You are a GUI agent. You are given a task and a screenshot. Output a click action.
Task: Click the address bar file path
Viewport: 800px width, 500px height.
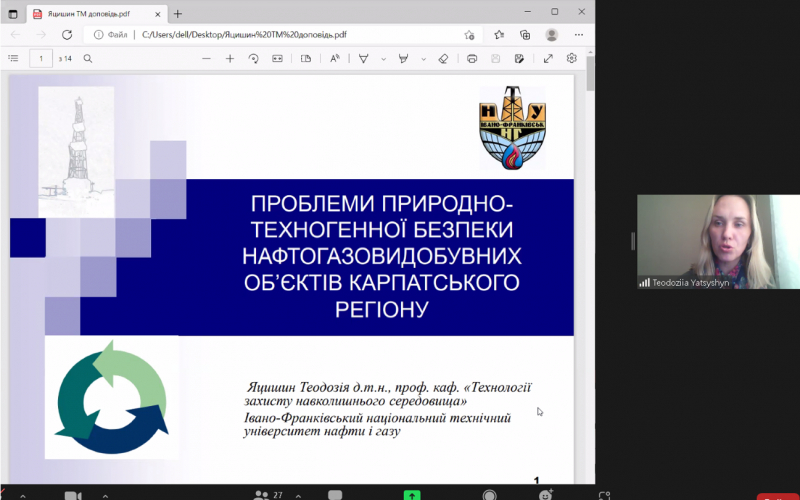pos(244,35)
